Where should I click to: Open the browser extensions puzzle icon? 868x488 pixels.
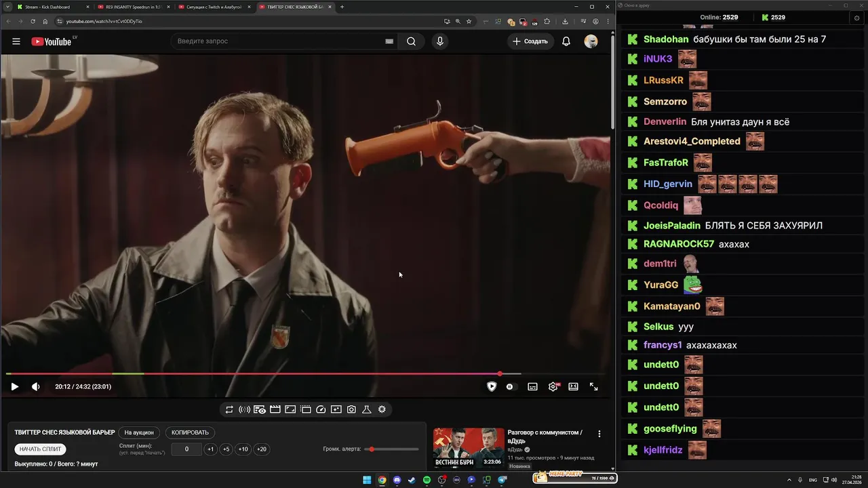pyautogui.click(x=547, y=21)
